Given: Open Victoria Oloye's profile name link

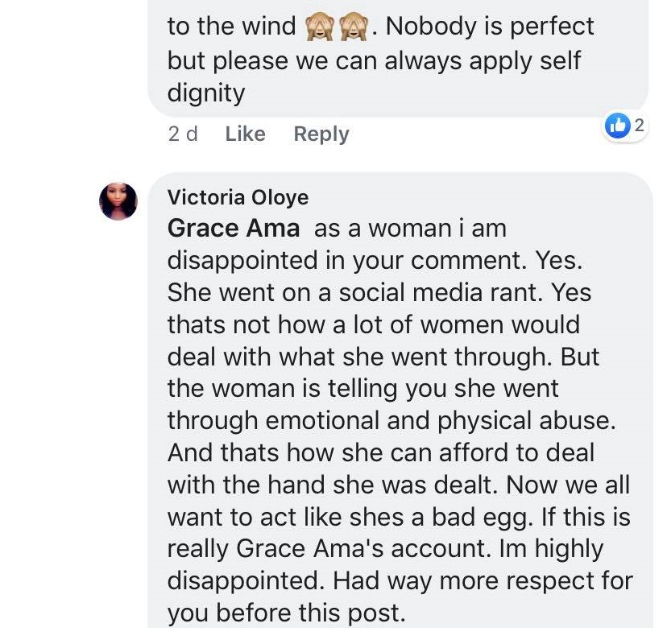Looking at the screenshot, I should click(238, 197).
